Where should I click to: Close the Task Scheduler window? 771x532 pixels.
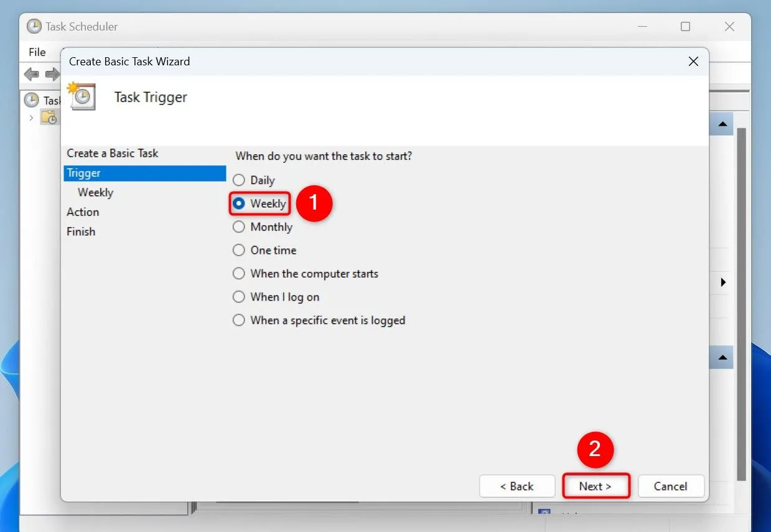pos(730,27)
